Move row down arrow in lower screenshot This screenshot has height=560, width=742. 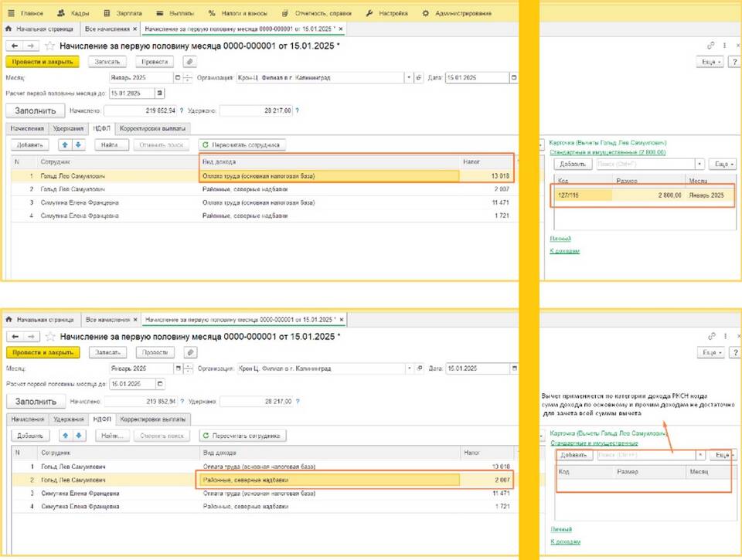point(79,436)
